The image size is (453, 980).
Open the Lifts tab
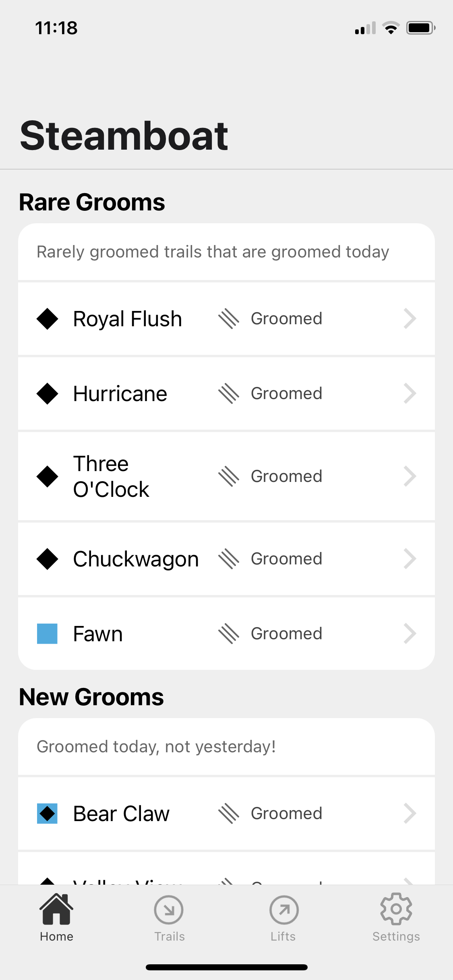(x=283, y=910)
